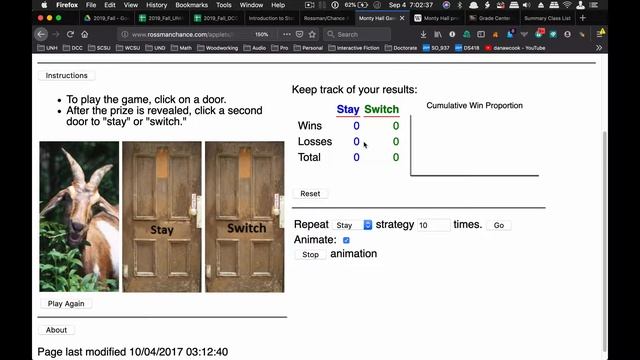Open the Bookmarks menu
This screenshot has height=360, width=640.
click(191, 5)
